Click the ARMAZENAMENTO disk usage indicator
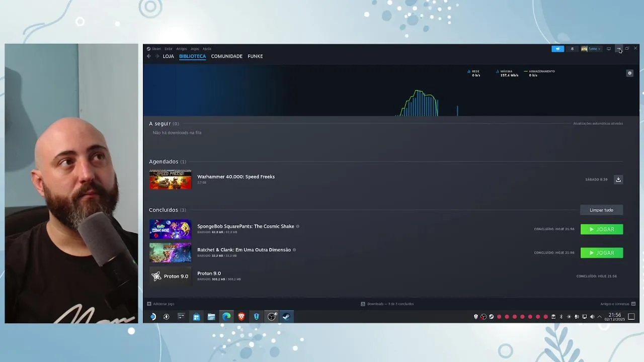This screenshot has height=362, width=644. 540,73
